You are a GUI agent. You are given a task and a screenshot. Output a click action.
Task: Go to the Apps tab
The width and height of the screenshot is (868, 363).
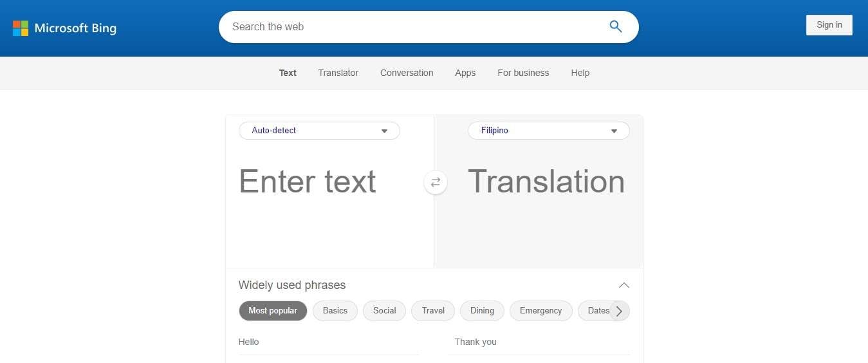465,73
